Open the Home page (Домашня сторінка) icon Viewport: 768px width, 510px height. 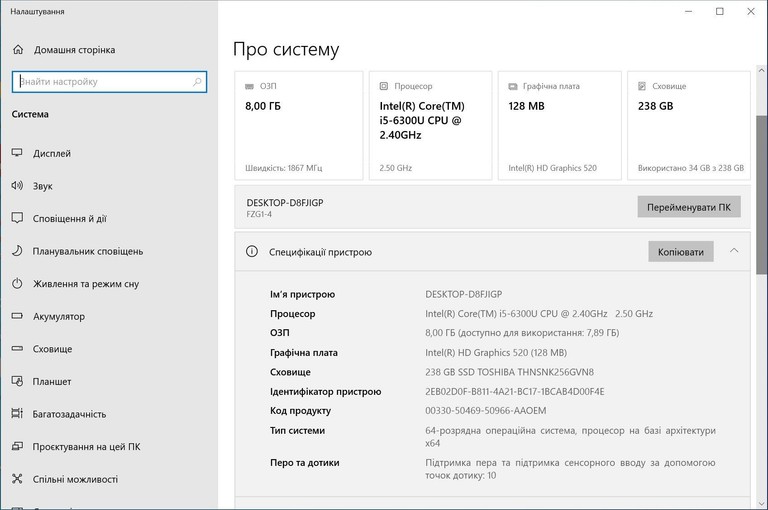pos(18,49)
